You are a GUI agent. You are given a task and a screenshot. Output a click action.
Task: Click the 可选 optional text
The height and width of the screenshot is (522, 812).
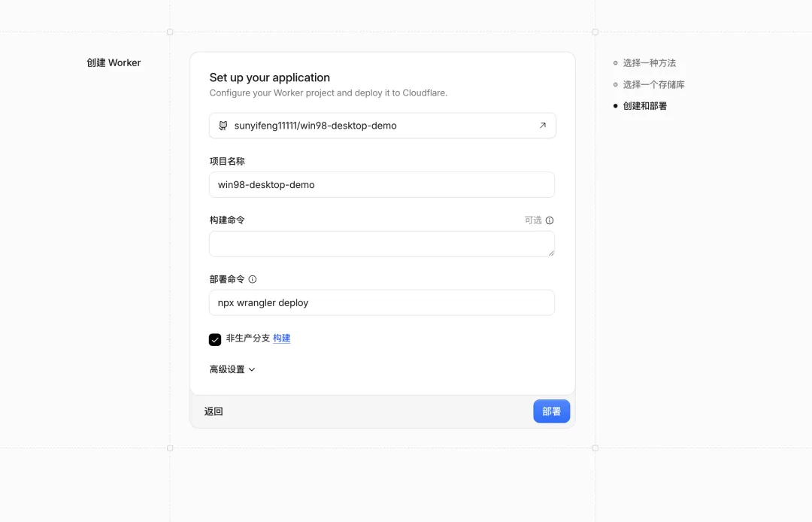click(x=533, y=220)
